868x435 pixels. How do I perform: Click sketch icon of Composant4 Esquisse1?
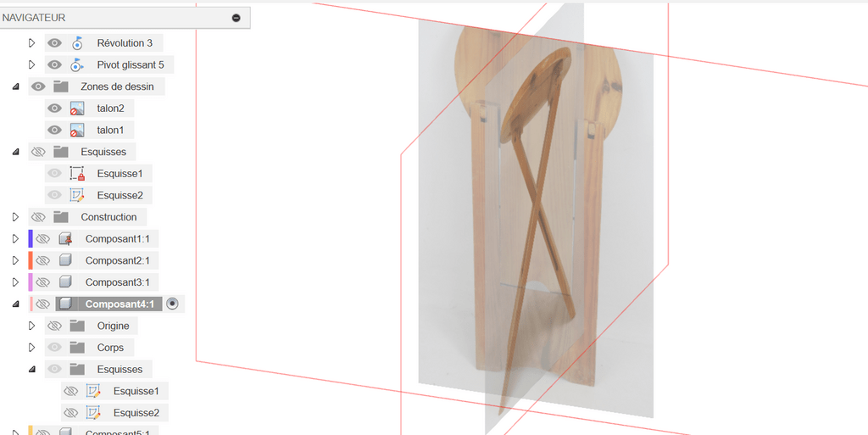93,391
